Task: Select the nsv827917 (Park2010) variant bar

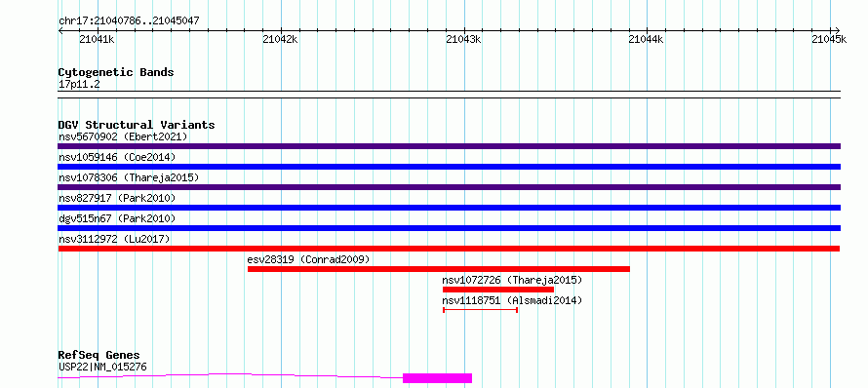Action: (x=449, y=208)
